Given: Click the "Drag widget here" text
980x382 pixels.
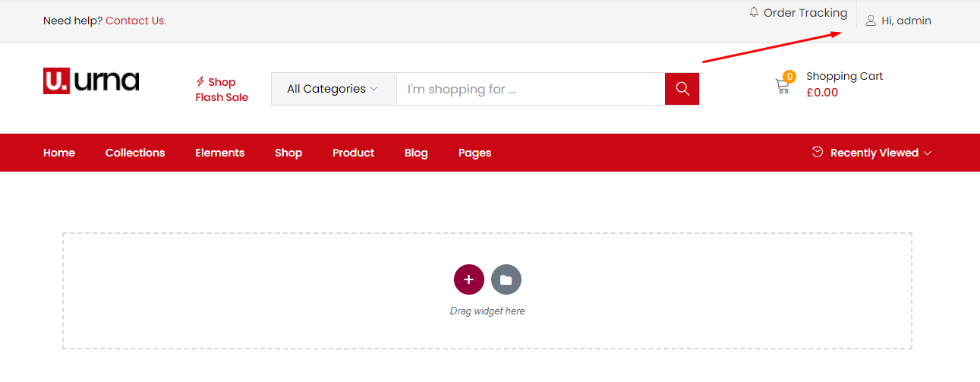Looking at the screenshot, I should point(487,311).
